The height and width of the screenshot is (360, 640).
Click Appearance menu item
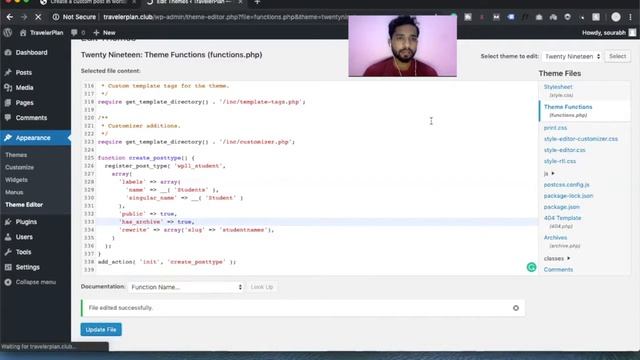click(x=33, y=138)
